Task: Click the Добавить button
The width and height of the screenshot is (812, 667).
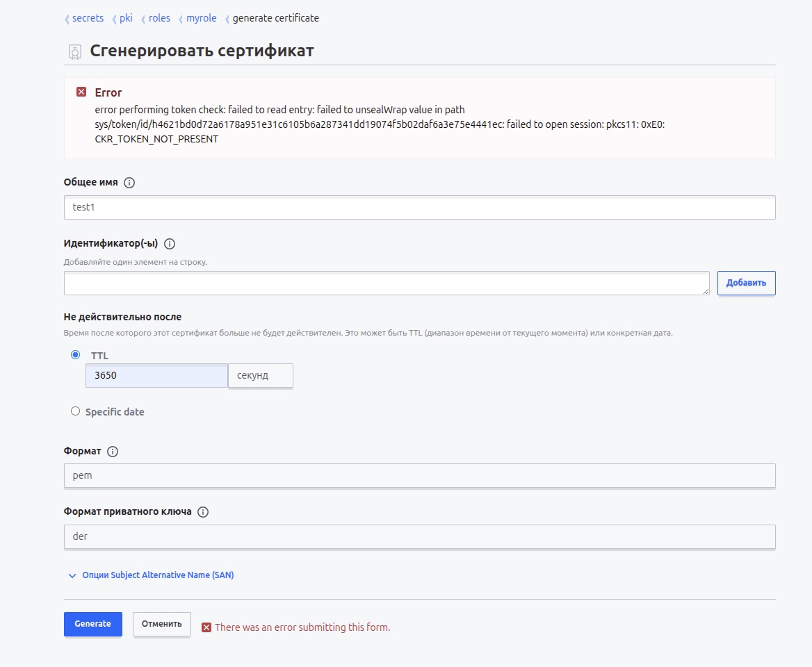Action: [x=746, y=283]
